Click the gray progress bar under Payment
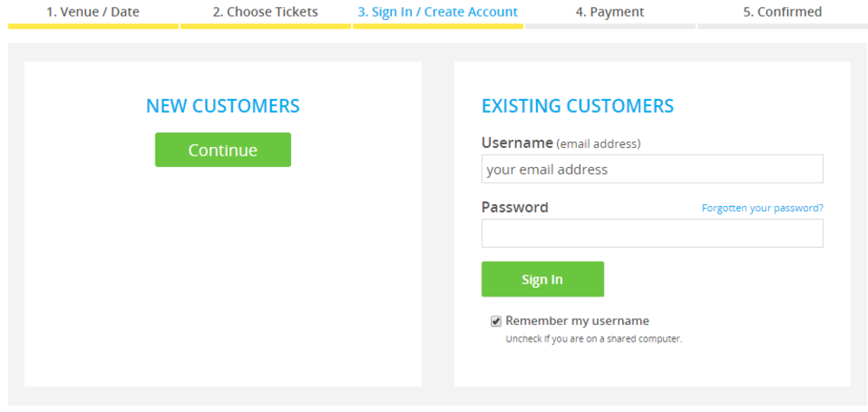 tap(610, 26)
